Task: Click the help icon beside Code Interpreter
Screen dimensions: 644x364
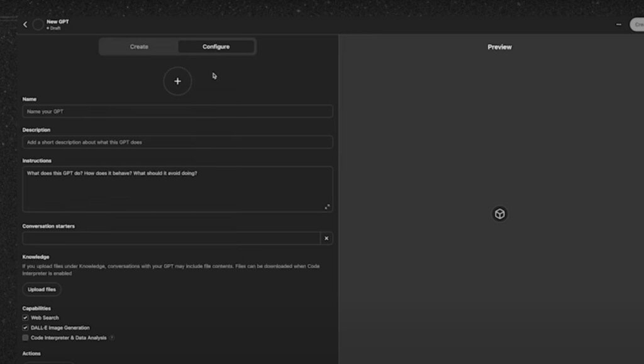Action: [x=112, y=338]
